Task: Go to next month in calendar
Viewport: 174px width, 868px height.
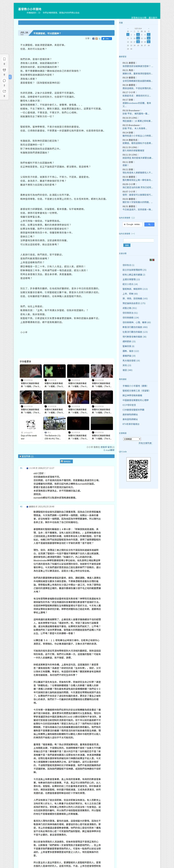Action: click(149, 29)
